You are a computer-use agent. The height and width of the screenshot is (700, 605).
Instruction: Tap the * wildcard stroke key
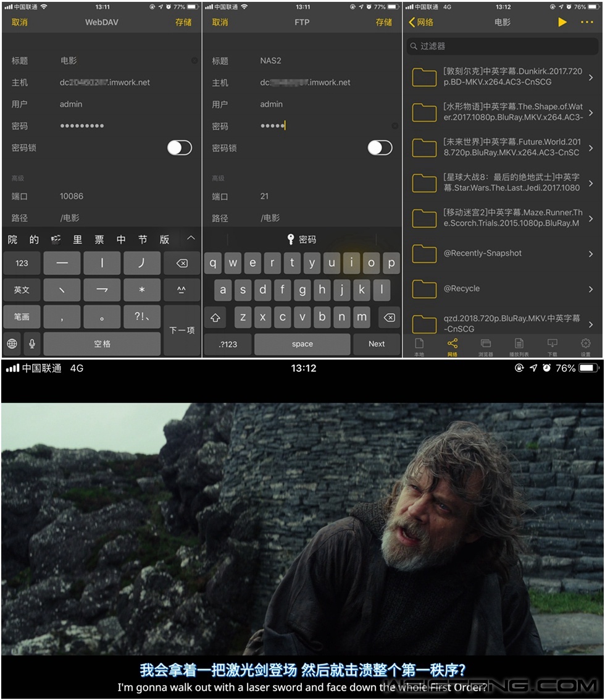pos(142,290)
